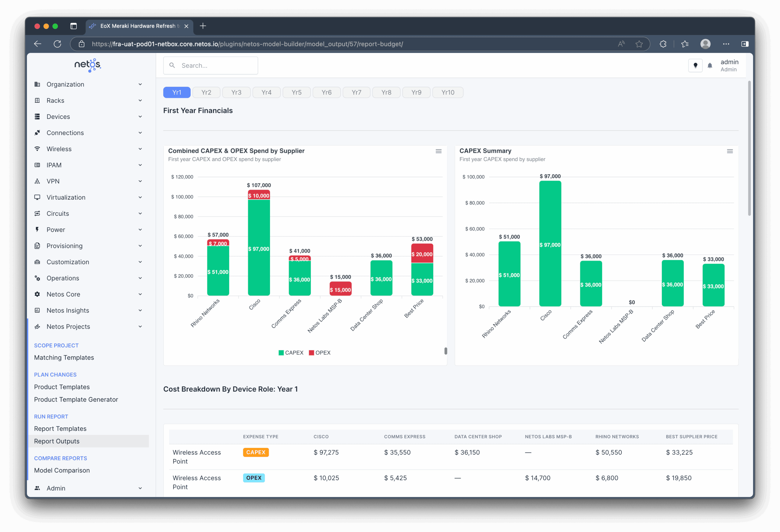
Task: Click the Admin users icon in sidebar
Action: click(37, 488)
